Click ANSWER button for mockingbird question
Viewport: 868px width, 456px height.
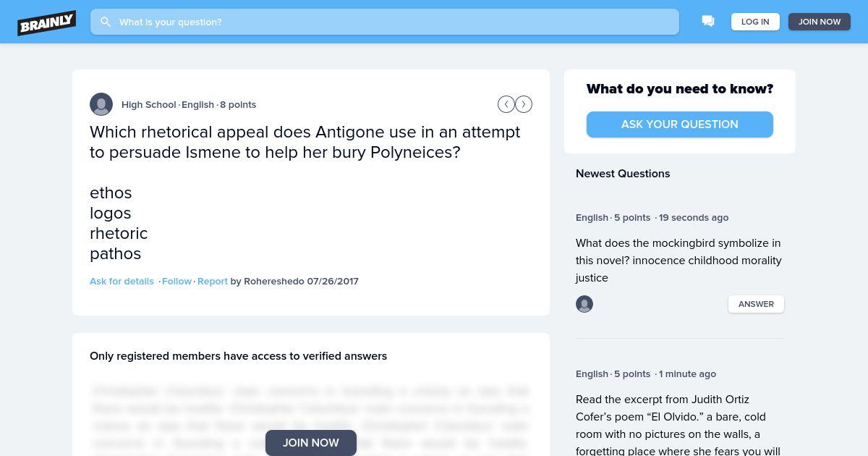756,304
